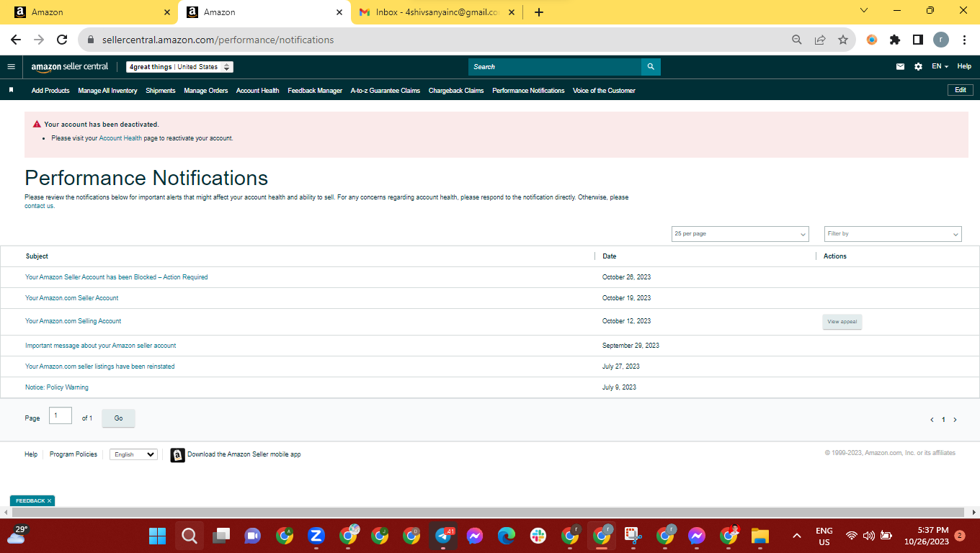This screenshot has width=980, height=553.
Task: Open the Chrome profile avatar
Action: (941, 40)
